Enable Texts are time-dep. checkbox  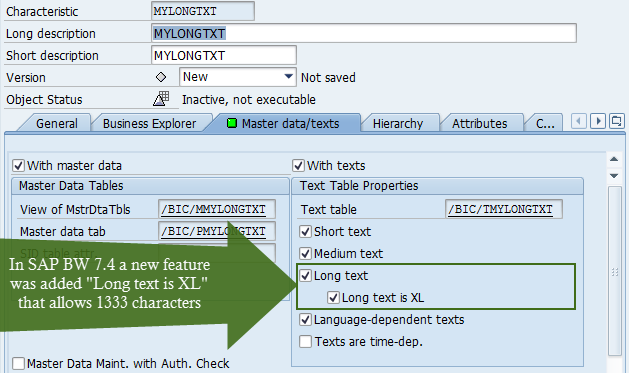(x=306, y=342)
